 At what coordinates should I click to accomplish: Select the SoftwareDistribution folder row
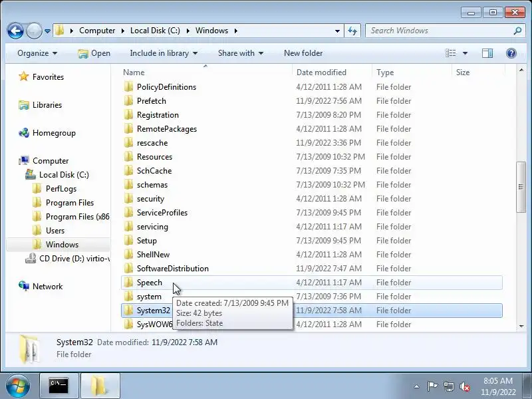312,269
